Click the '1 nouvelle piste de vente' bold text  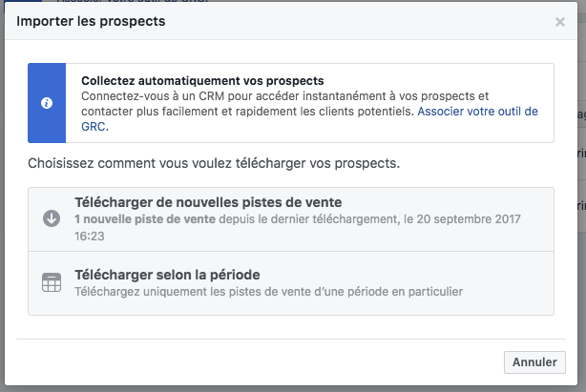[x=145, y=219]
